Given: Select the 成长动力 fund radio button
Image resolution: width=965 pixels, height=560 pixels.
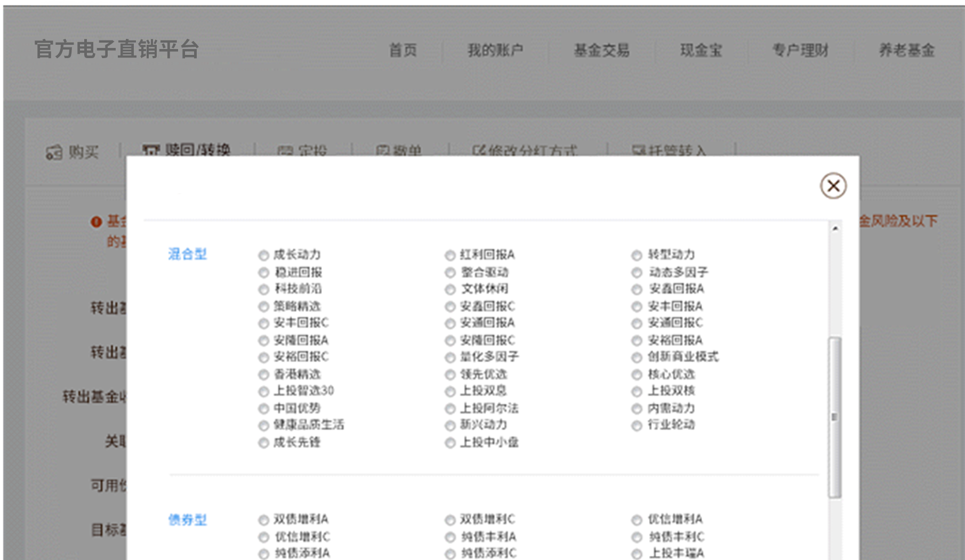Looking at the screenshot, I should point(263,255).
